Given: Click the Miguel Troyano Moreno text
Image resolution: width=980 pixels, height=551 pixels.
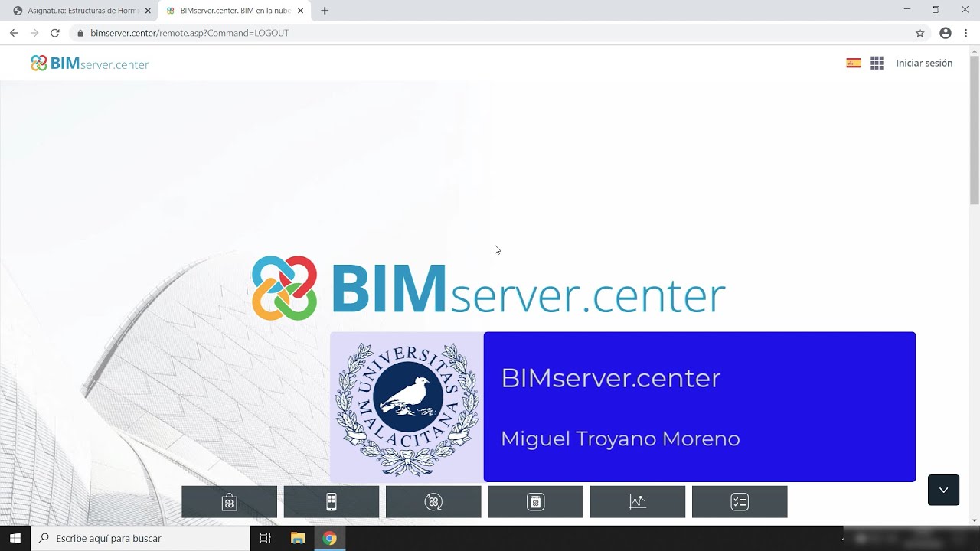Looking at the screenshot, I should [620, 439].
